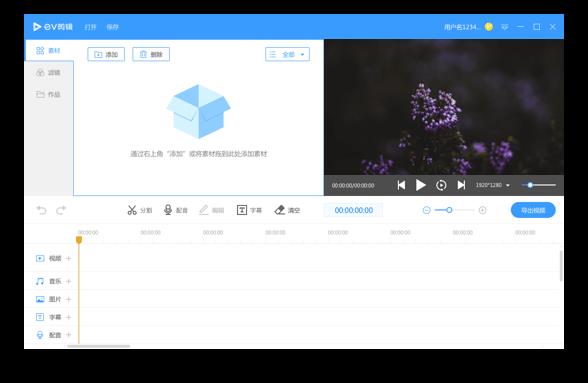Add to the 视频 track with plus
Screen dimensions: 588x383
point(69,258)
